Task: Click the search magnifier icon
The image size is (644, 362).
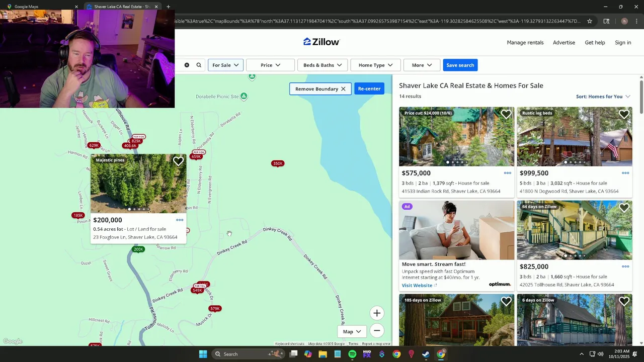Action: (x=199, y=65)
